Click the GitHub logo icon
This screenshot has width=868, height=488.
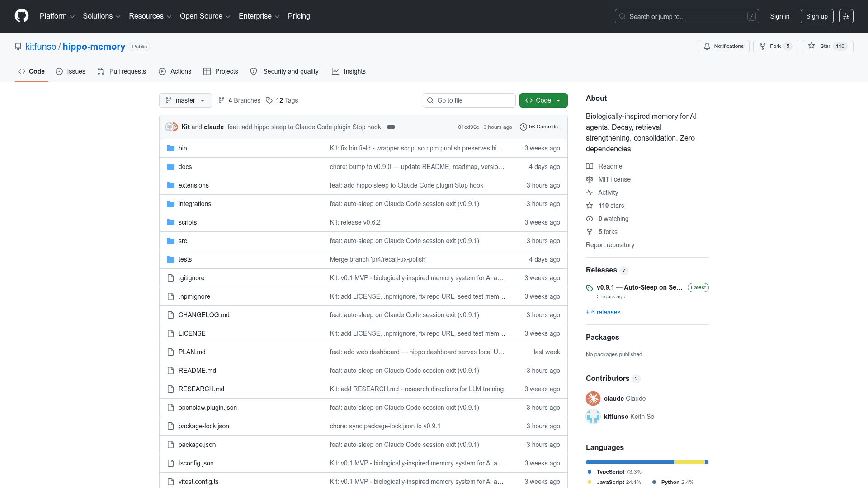(x=22, y=16)
